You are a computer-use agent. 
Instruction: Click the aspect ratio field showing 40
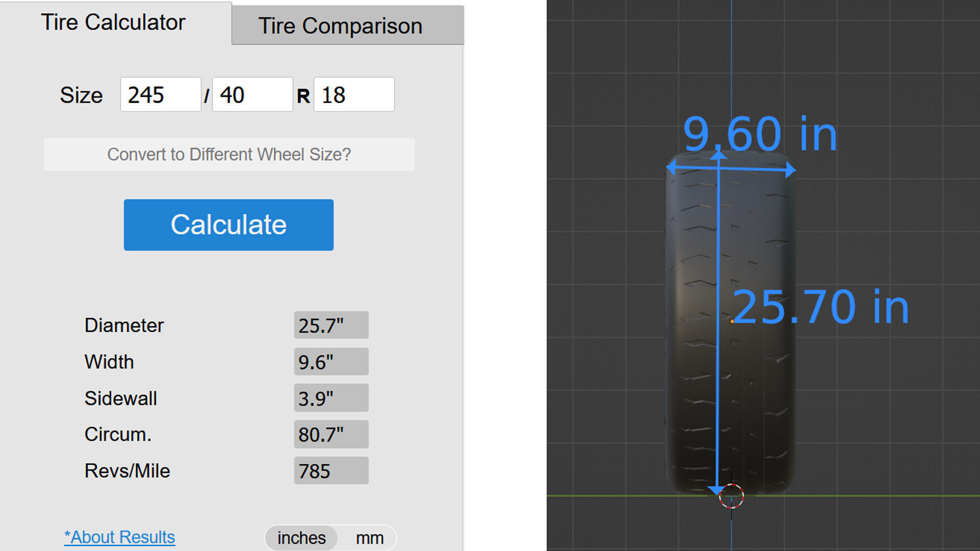pyautogui.click(x=252, y=95)
